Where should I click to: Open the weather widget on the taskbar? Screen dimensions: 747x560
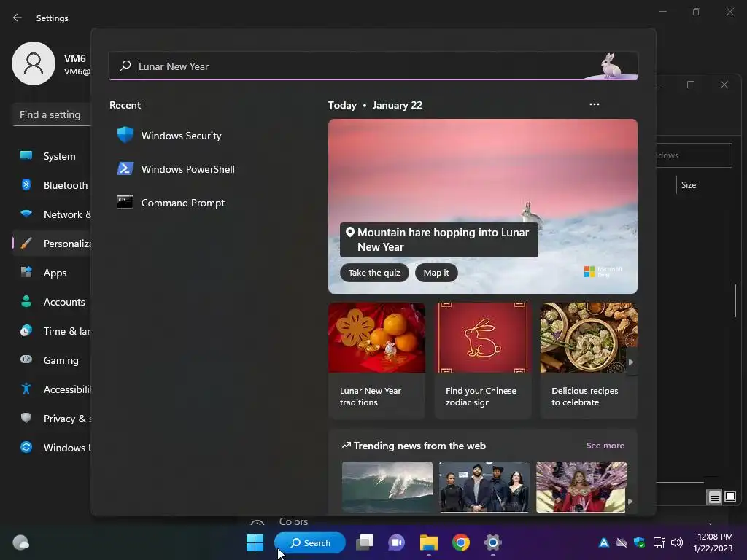[20, 542]
